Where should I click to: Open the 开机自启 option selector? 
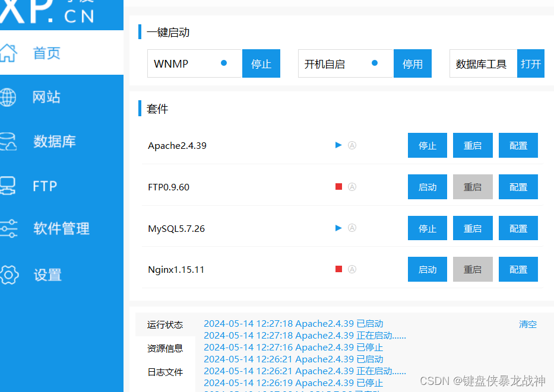[x=345, y=63]
